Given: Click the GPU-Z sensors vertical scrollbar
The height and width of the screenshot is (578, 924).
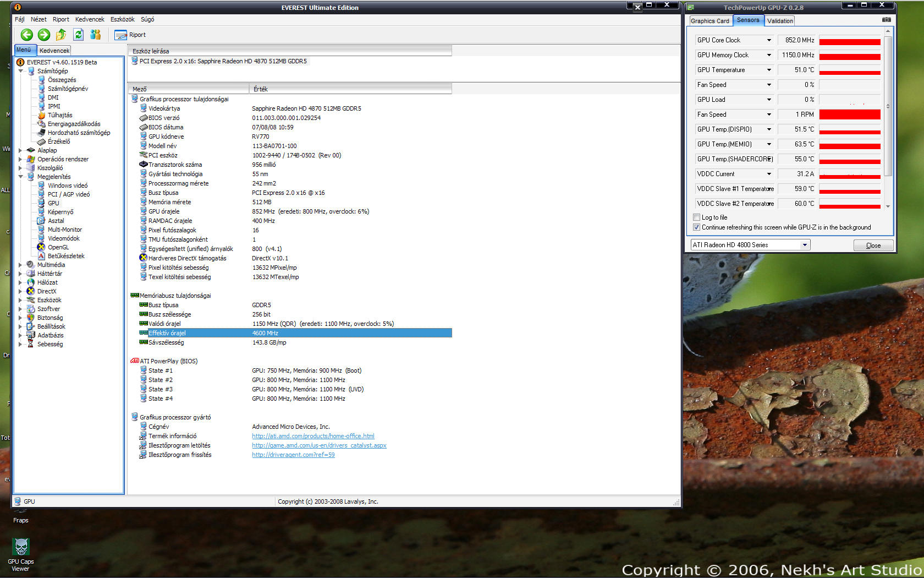Looking at the screenshot, I should (x=888, y=106).
